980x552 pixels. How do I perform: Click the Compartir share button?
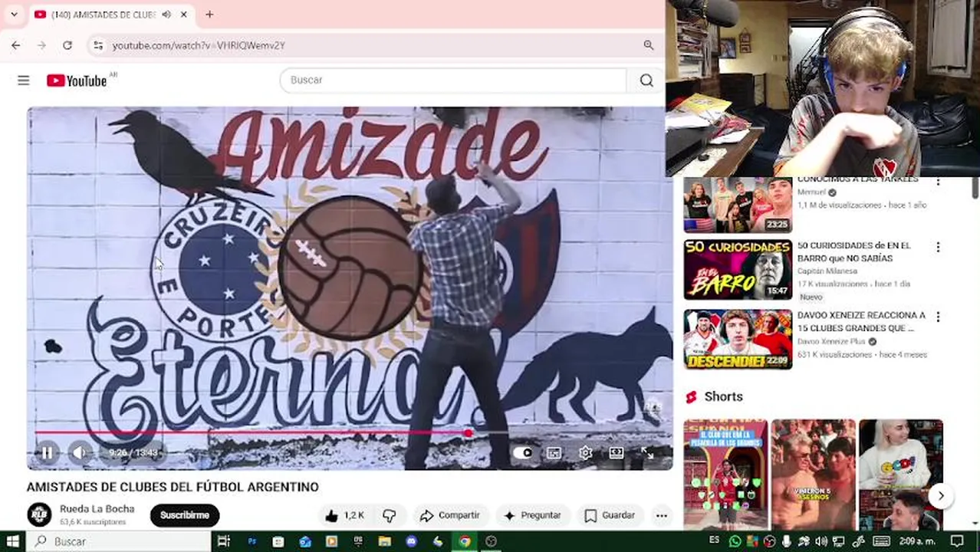[x=450, y=515]
